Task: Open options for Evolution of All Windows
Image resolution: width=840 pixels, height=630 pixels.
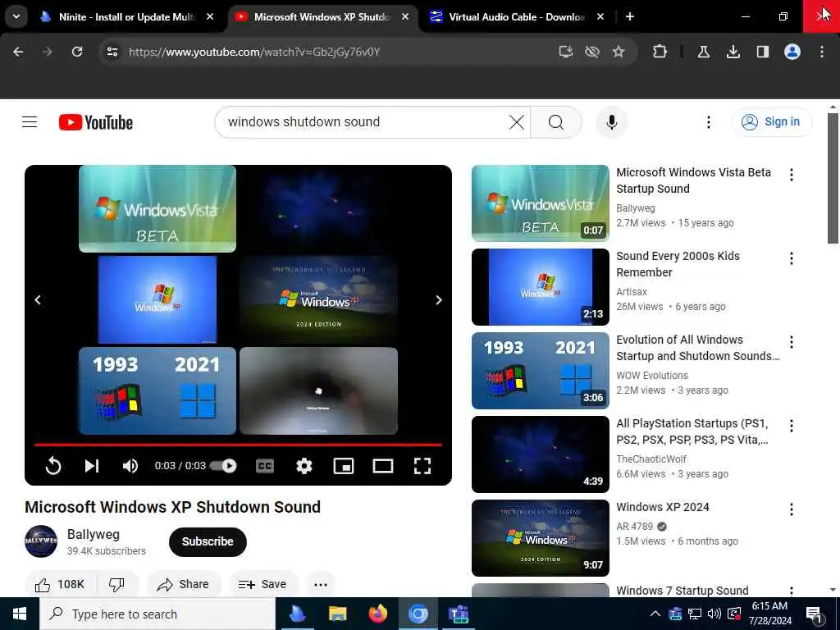Action: (x=791, y=342)
